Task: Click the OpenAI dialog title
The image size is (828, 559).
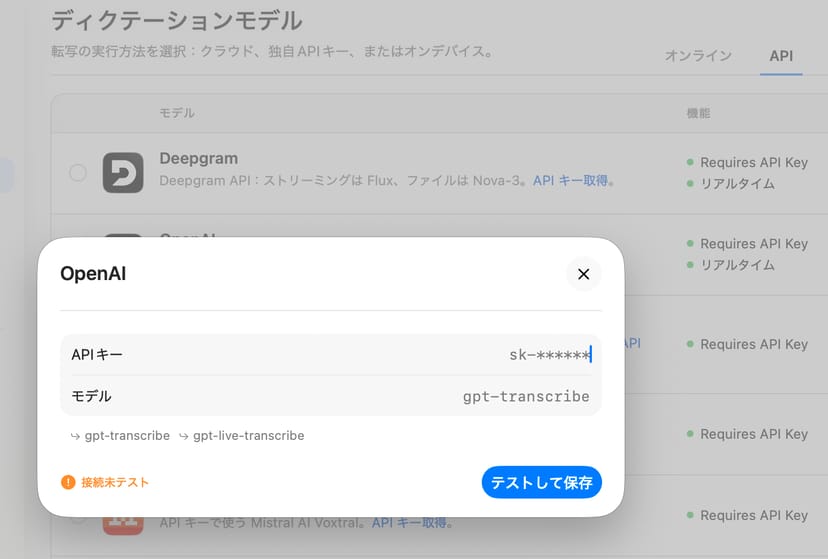Action: tap(93, 274)
